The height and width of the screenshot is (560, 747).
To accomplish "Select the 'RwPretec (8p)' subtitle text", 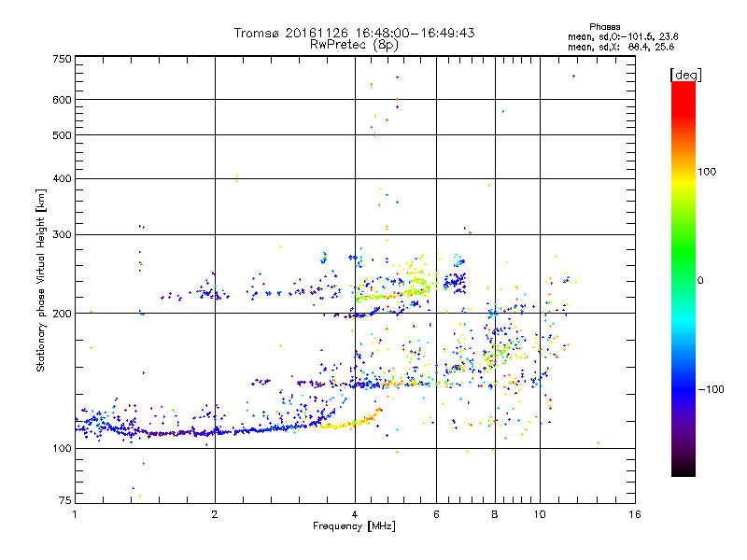I will [354, 45].
